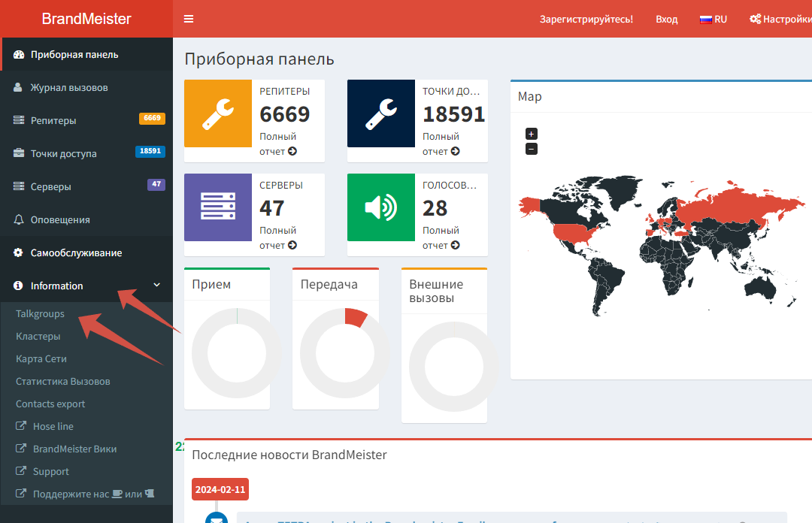The height and width of the screenshot is (523, 812).
Task: Open BrandMeister Вики link
Action: [x=74, y=449]
